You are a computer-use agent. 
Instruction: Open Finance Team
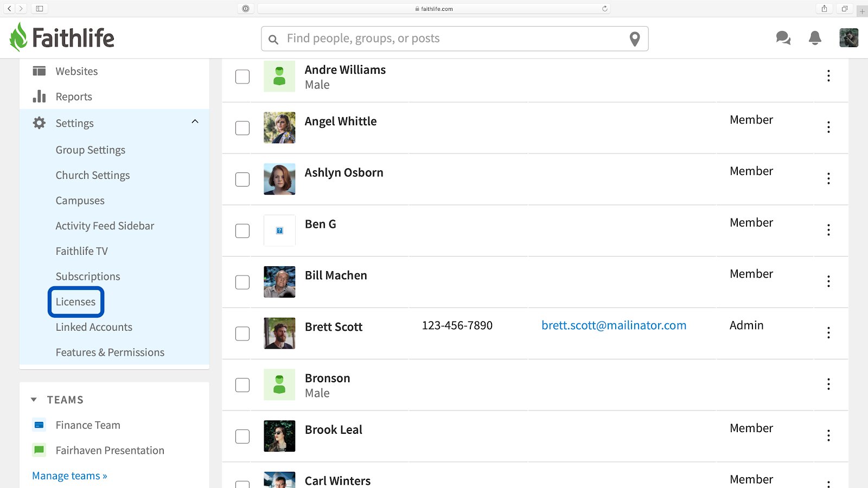[88, 425]
